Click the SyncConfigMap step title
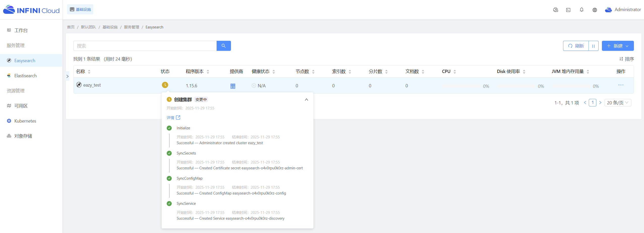This screenshot has width=644, height=233. [190, 178]
